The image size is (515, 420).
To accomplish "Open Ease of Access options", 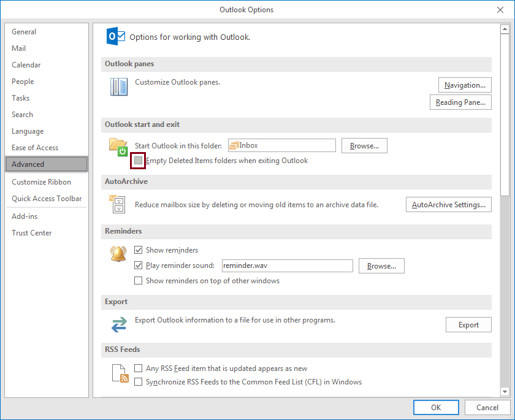I will 47,147.
